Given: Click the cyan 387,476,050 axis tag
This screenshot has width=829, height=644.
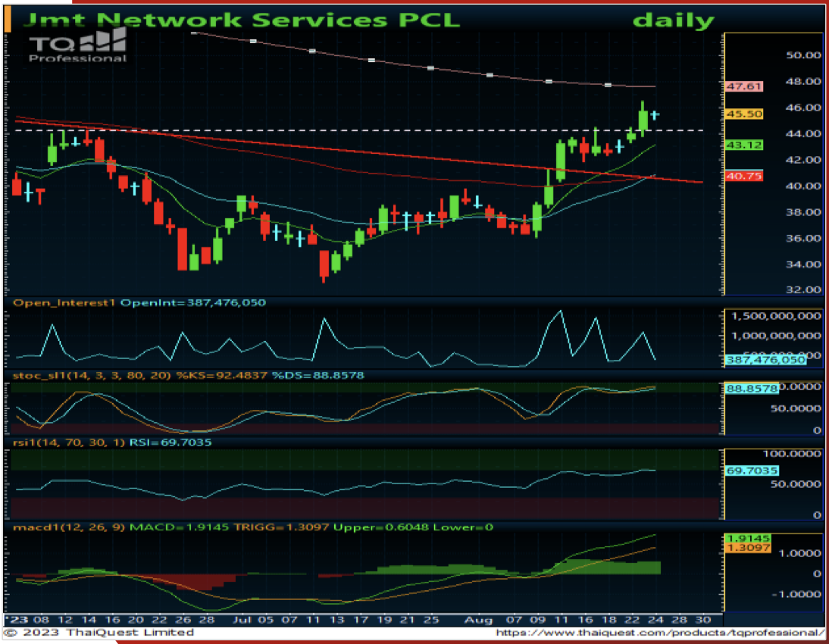Looking at the screenshot, I should pos(765,360).
